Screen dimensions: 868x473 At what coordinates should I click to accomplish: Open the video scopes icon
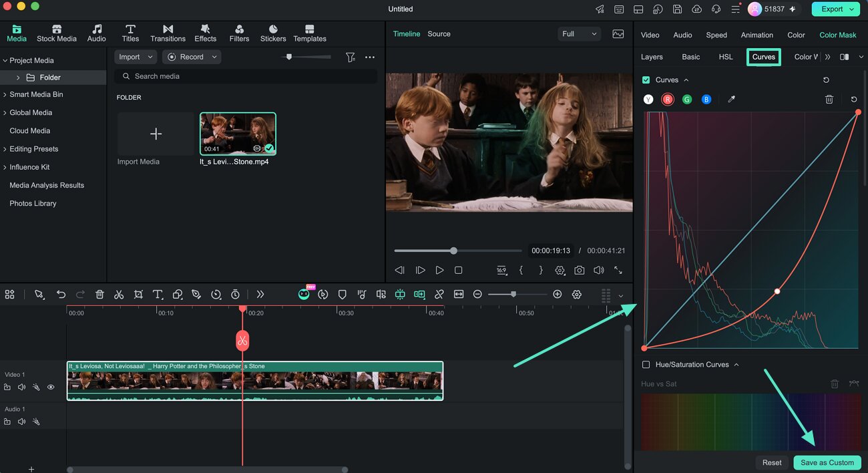click(618, 34)
